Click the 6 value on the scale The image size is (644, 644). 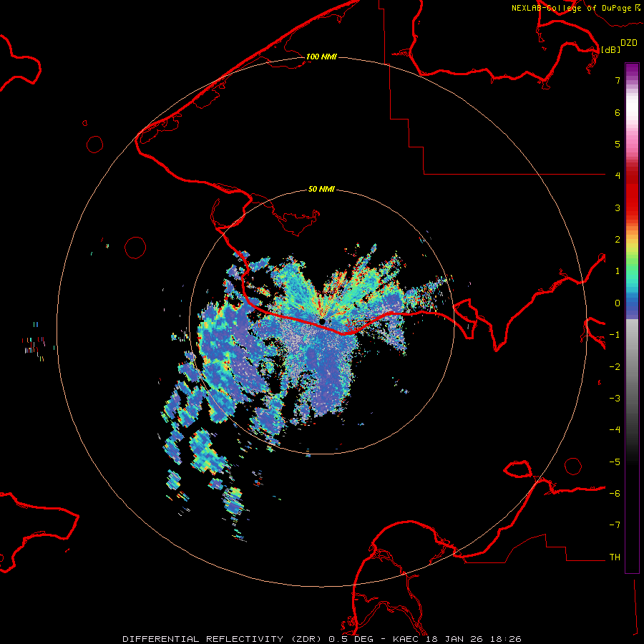pos(618,112)
